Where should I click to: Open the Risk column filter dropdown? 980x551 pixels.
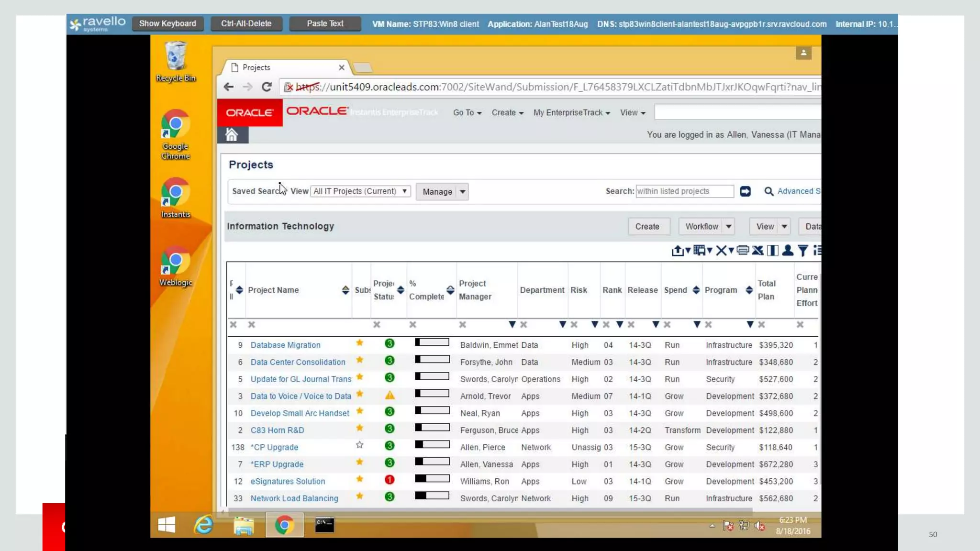click(595, 325)
